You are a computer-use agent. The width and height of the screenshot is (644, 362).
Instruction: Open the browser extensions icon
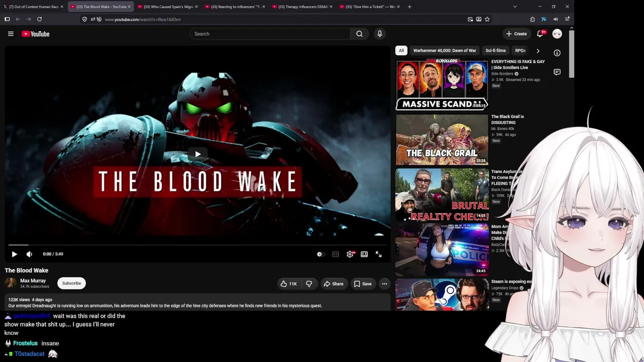532,19
